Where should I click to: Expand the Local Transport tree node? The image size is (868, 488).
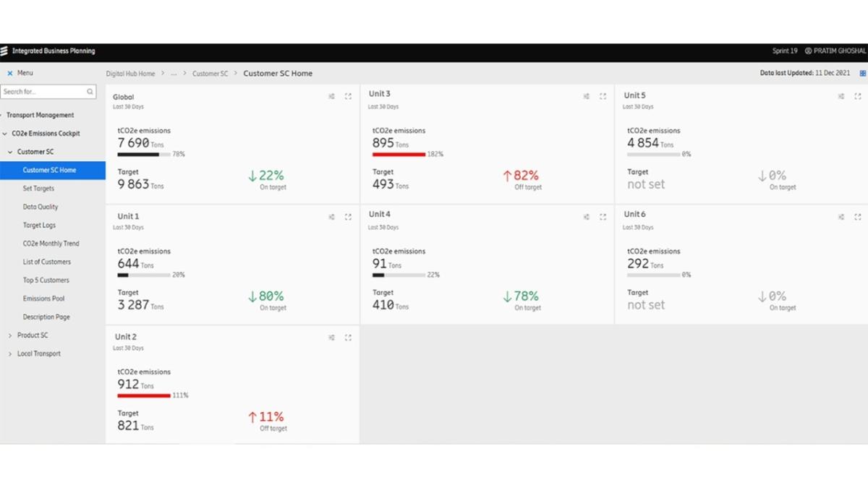[10, 354]
